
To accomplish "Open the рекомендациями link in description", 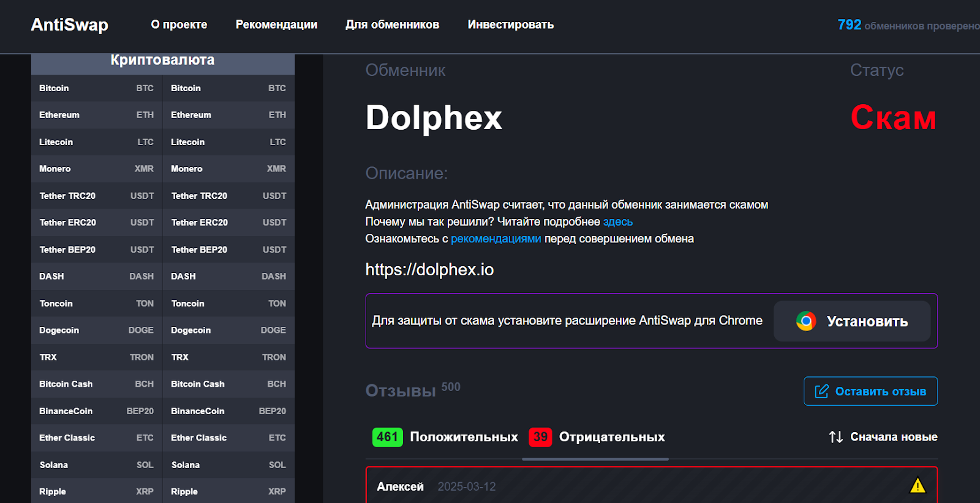I will pos(496,239).
